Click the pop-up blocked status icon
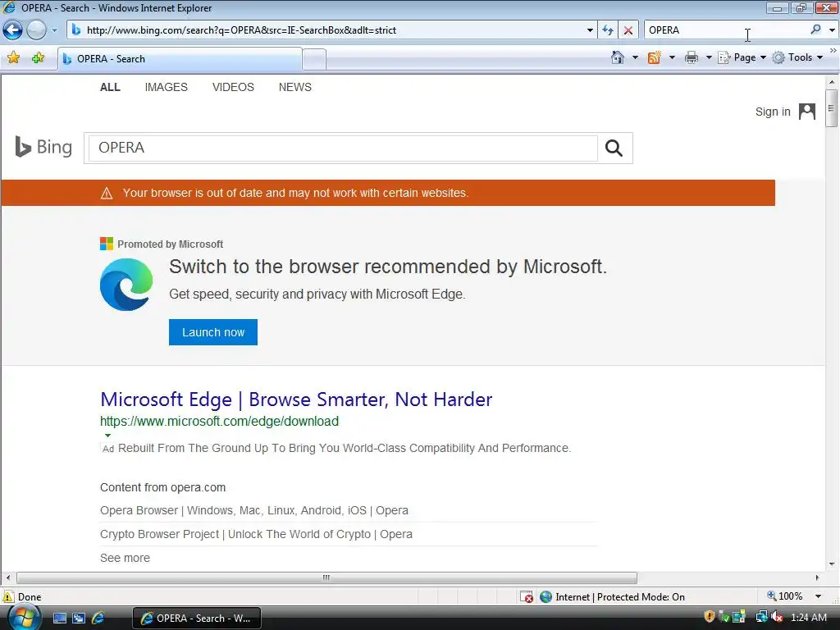 527,597
